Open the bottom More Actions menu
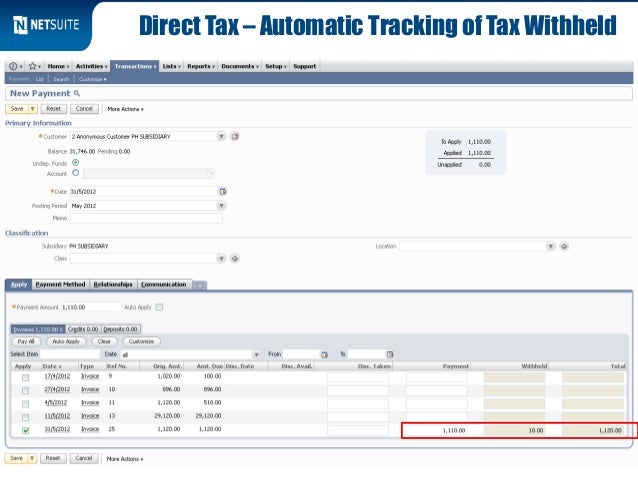The height and width of the screenshot is (479, 638). pyautogui.click(x=125, y=459)
